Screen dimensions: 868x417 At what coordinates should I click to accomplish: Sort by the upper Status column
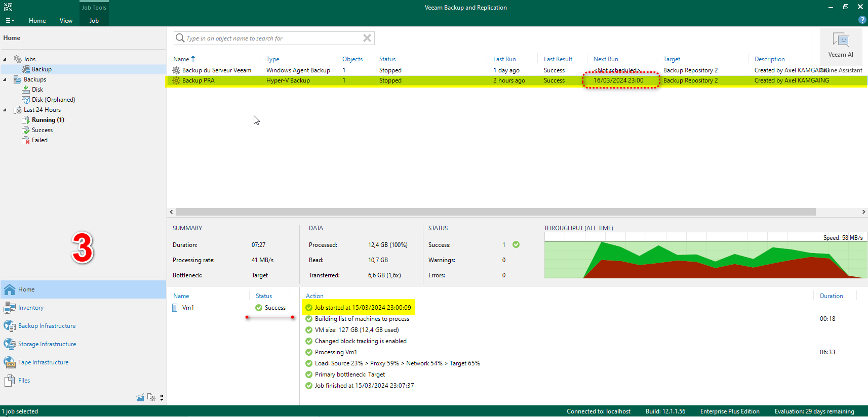coord(387,59)
